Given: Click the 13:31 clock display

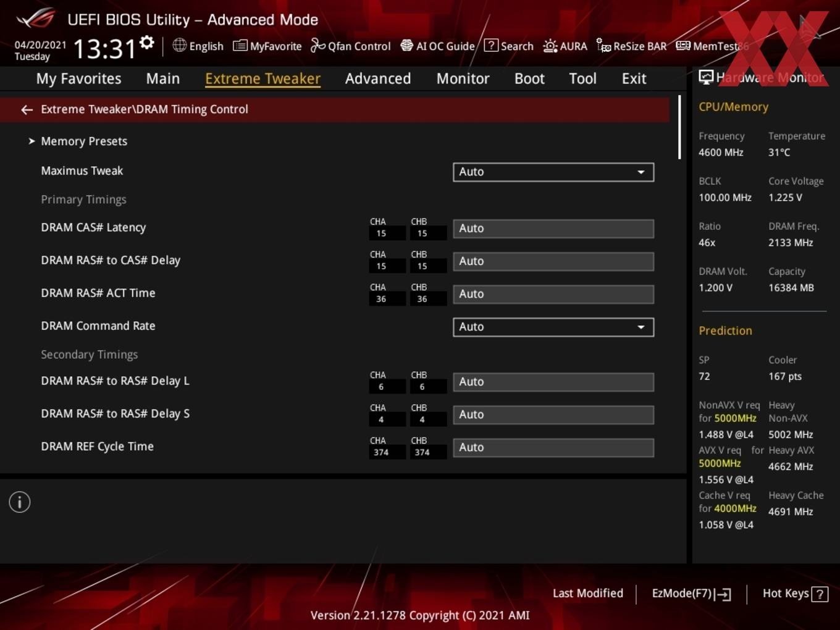Looking at the screenshot, I should [104, 48].
